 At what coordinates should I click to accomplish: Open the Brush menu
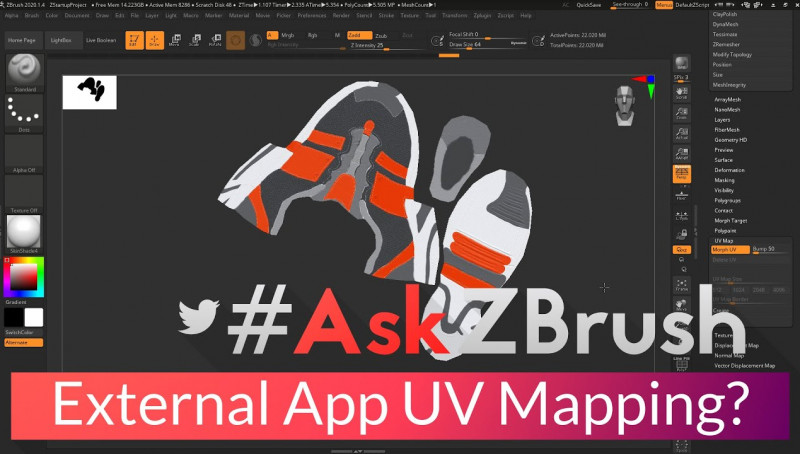[x=32, y=16]
